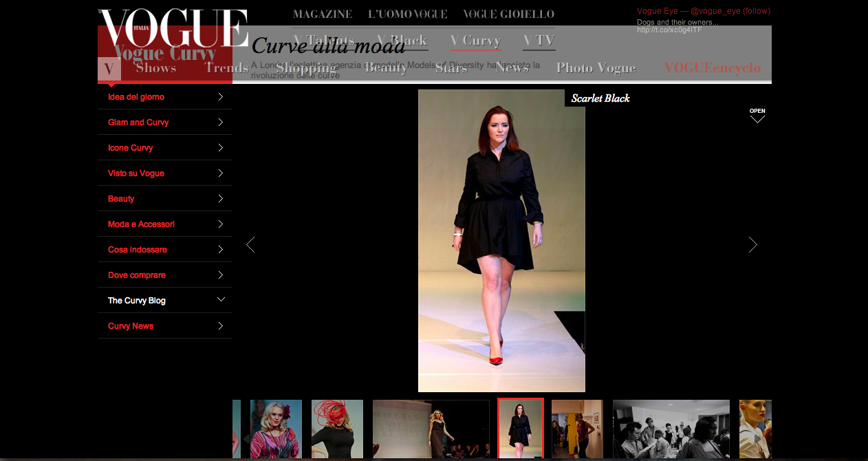Viewport: 868px width, 461px height.
Task: Open Icone Curvy link
Action: pos(131,148)
